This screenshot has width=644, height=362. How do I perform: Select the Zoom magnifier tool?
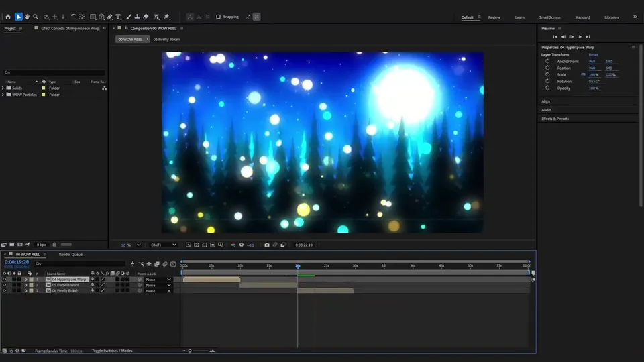36,17
